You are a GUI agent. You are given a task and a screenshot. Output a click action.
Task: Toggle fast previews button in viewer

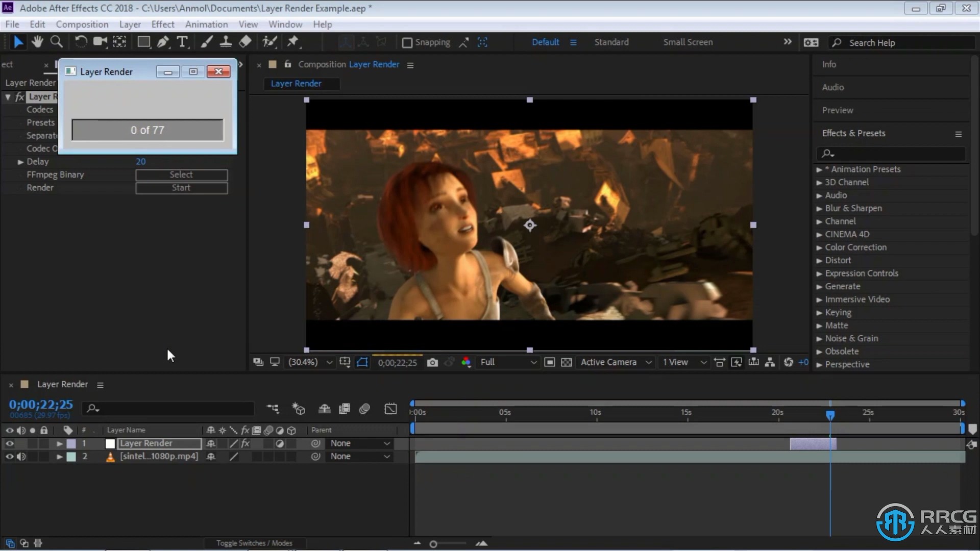pos(737,362)
